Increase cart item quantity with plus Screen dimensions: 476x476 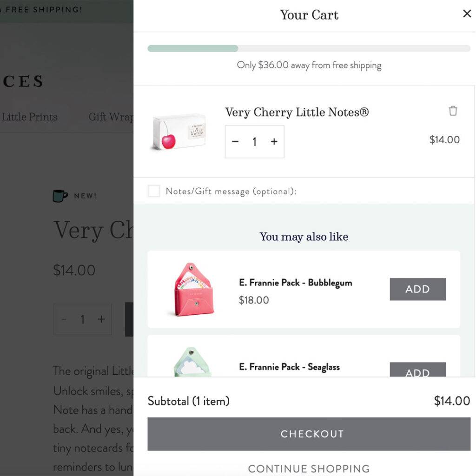[x=274, y=141]
